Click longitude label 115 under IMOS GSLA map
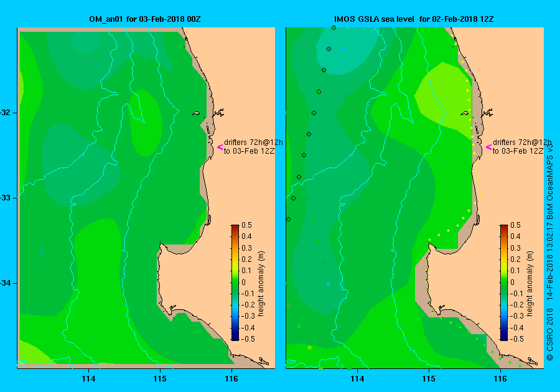 (429, 379)
